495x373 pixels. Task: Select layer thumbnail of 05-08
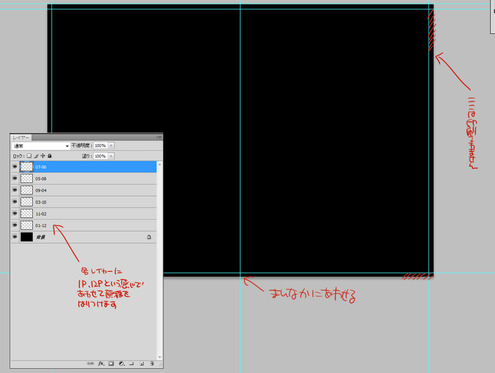pyautogui.click(x=27, y=178)
